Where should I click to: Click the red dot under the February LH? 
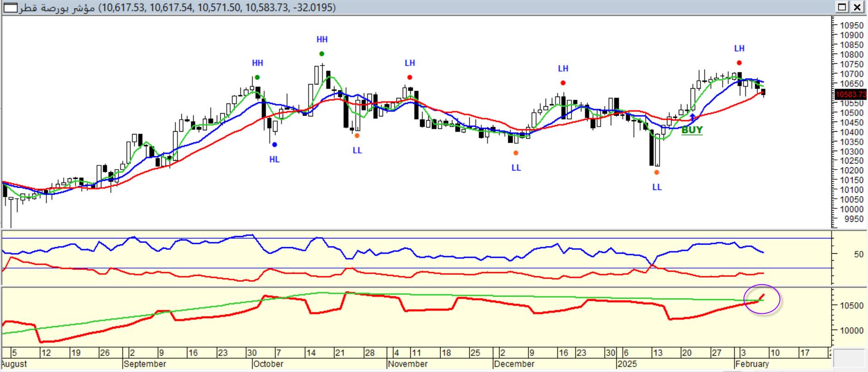[x=739, y=63]
